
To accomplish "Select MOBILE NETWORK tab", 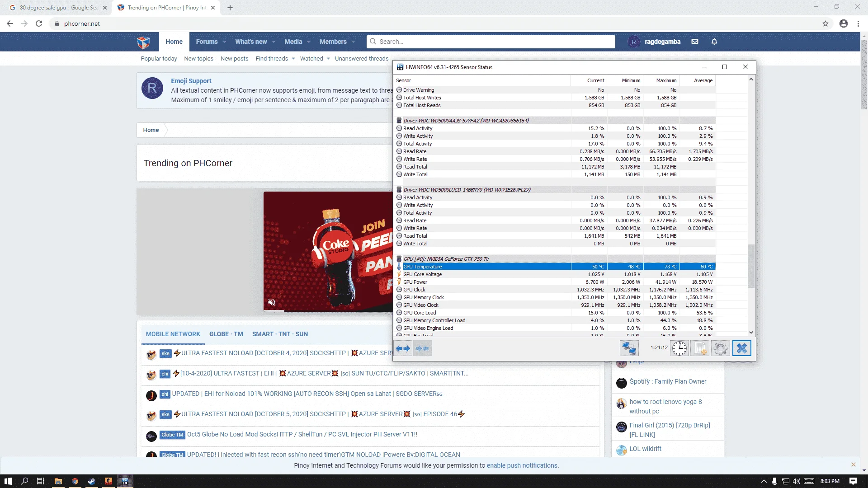I will pyautogui.click(x=173, y=334).
